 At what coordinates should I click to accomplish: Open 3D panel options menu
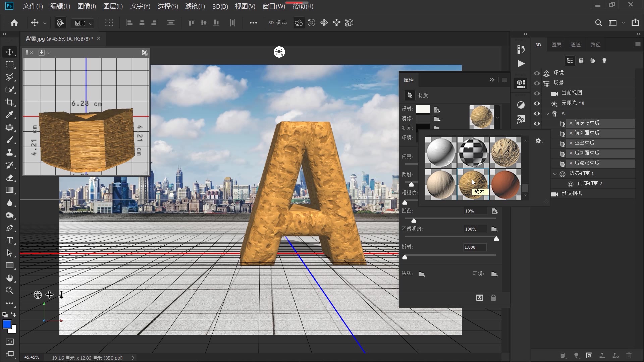[x=638, y=44]
